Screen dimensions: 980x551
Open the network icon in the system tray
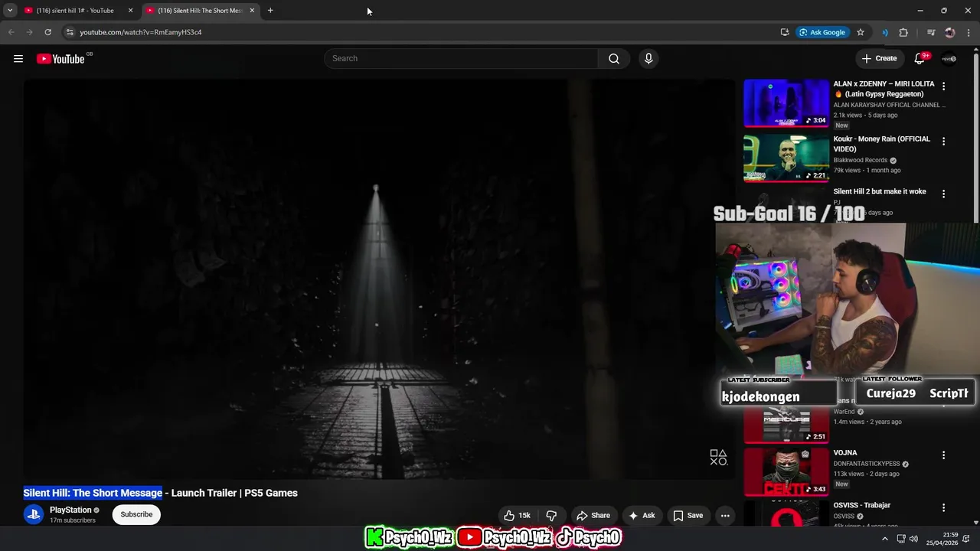click(x=901, y=539)
